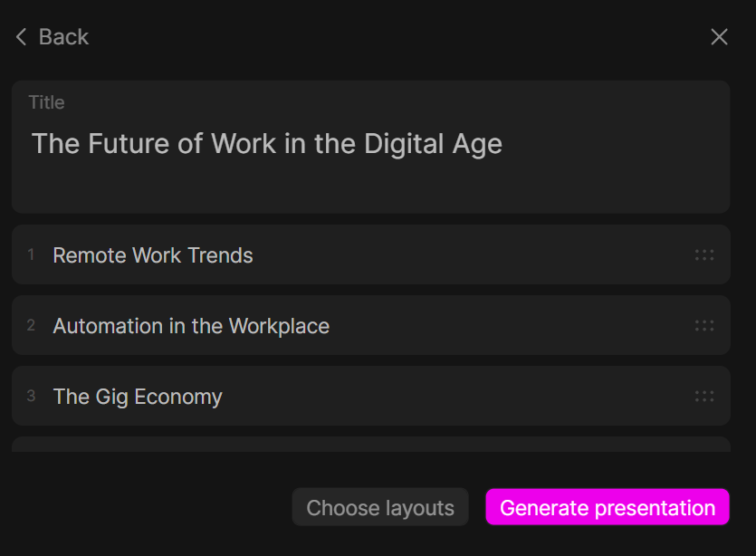Select the Automation in the Workplace text
The width and height of the screenshot is (756, 556).
191,326
